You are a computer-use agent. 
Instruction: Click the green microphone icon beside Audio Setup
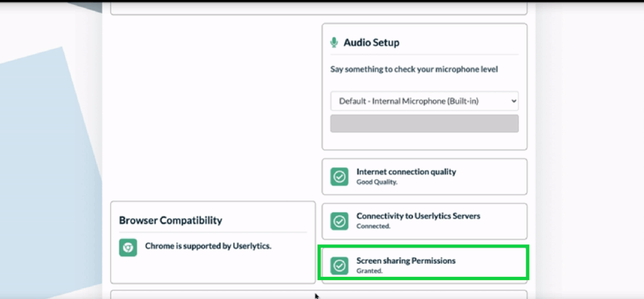point(334,43)
